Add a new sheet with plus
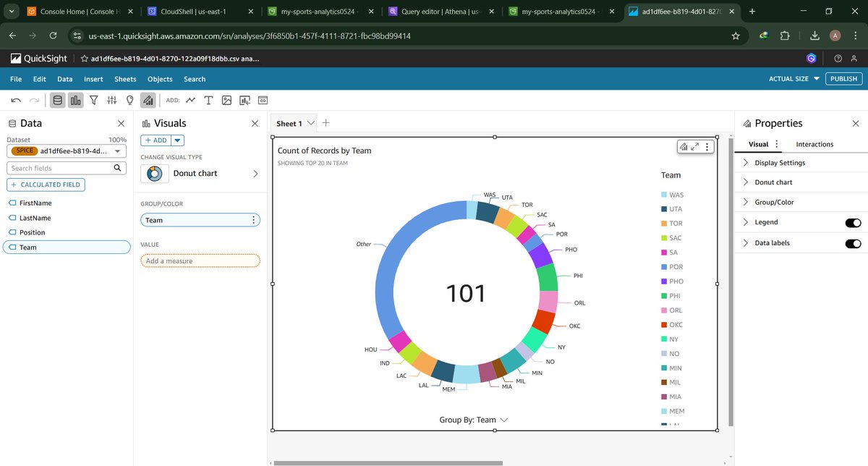 coord(325,123)
